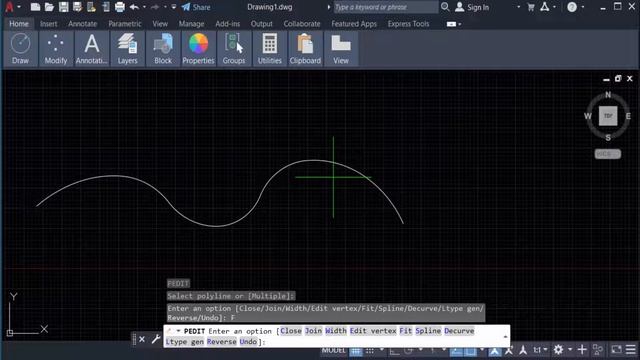Image resolution: width=640 pixels, height=360 pixels.
Task: Click the Save to Web & Mobile icon
Action: tap(106, 7)
